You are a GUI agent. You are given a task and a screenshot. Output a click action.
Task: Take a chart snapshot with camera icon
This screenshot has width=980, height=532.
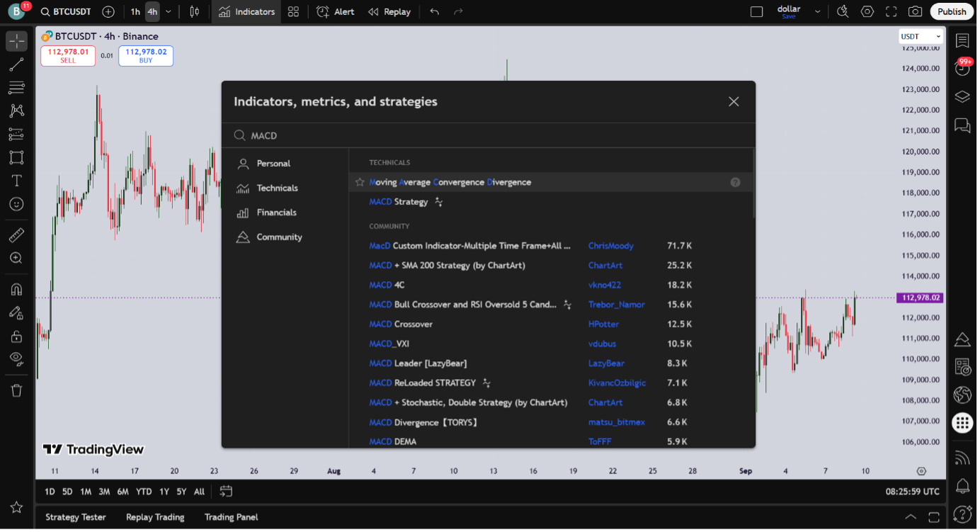[915, 11]
